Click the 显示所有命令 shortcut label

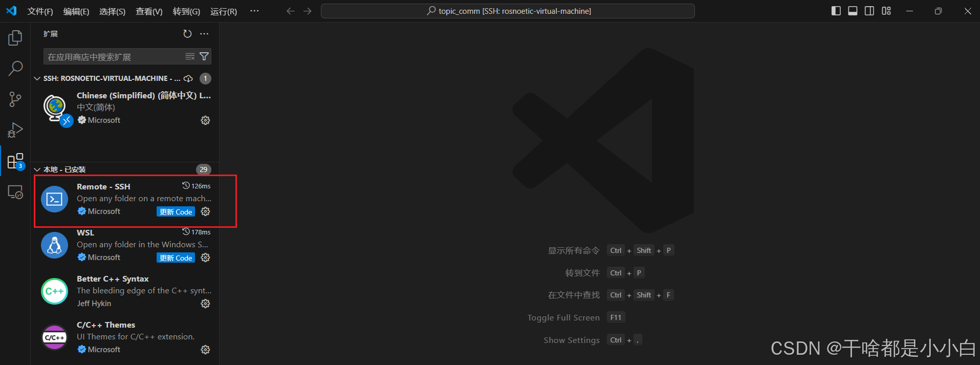pos(574,250)
